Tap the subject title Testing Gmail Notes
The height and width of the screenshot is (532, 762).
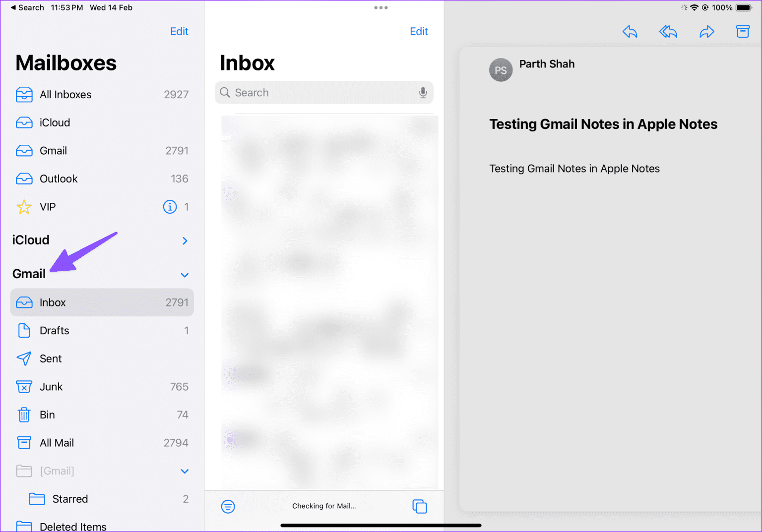[603, 124]
